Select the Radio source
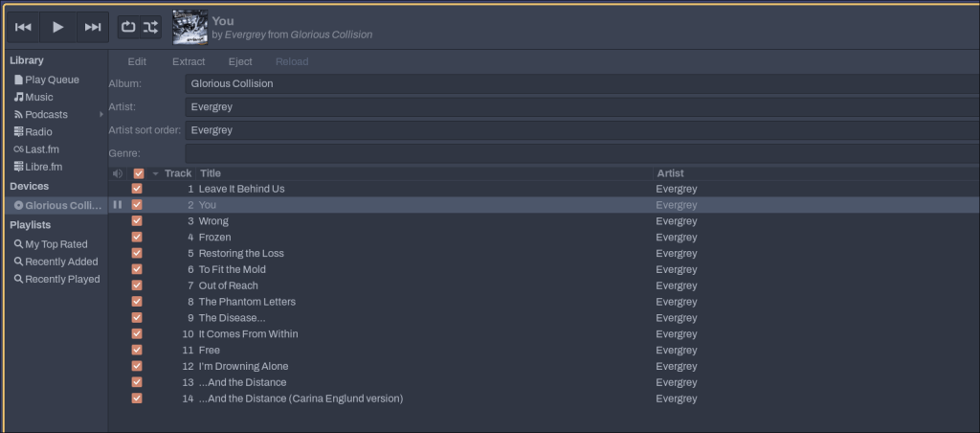980x433 pixels. coord(38,131)
